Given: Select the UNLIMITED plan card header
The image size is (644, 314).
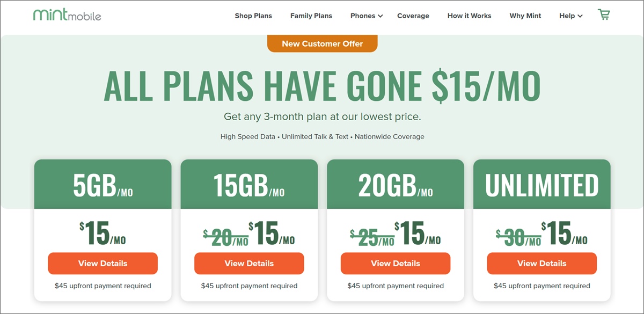Looking at the screenshot, I should pos(542,185).
